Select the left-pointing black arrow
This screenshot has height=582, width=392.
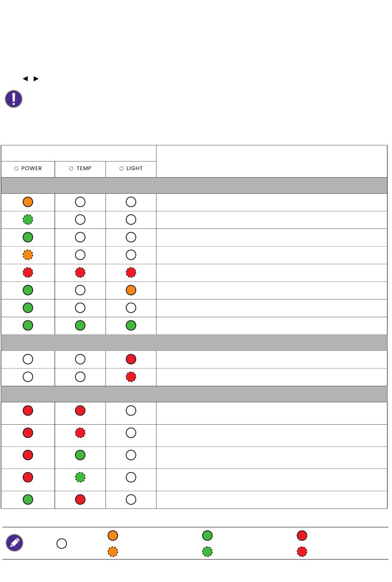coord(25,78)
